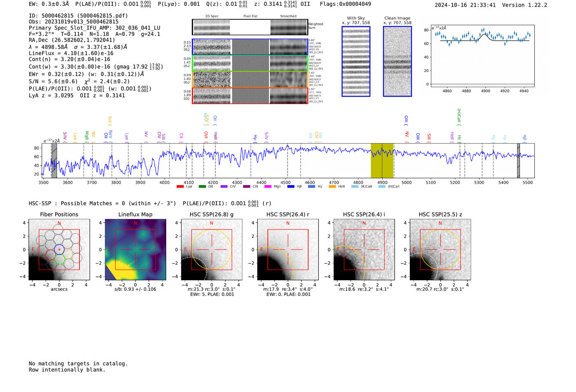
Task: Select the CIV legend swatch below spectrum
Action: coord(224,187)
